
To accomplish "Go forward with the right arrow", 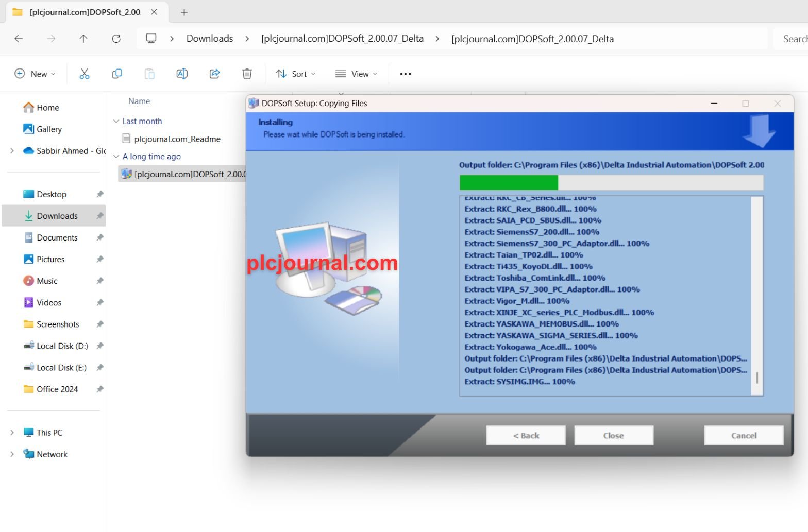I will pyautogui.click(x=51, y=39).
